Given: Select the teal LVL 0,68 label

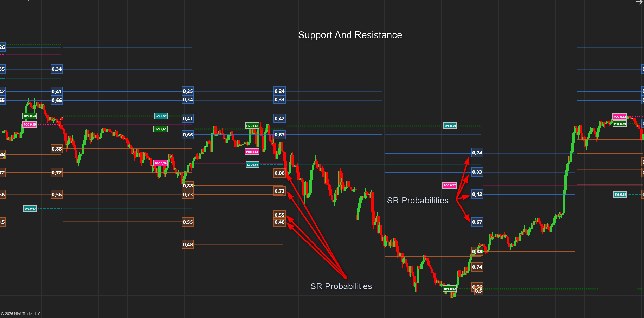Looking at the screenshot, I should (x=620, y=195).
